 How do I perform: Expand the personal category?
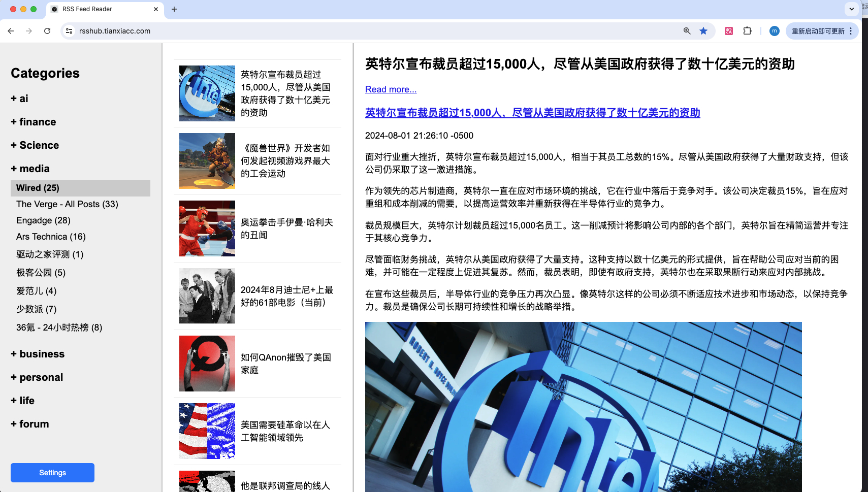[37, 377]
